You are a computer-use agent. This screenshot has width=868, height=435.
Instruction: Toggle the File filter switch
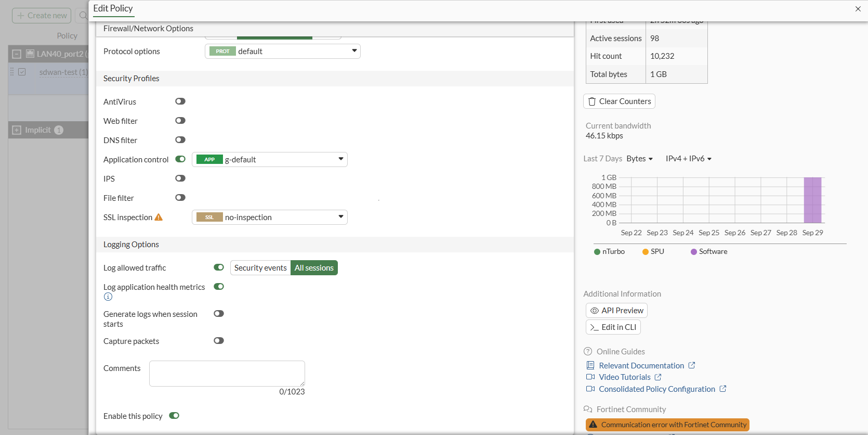180,198
